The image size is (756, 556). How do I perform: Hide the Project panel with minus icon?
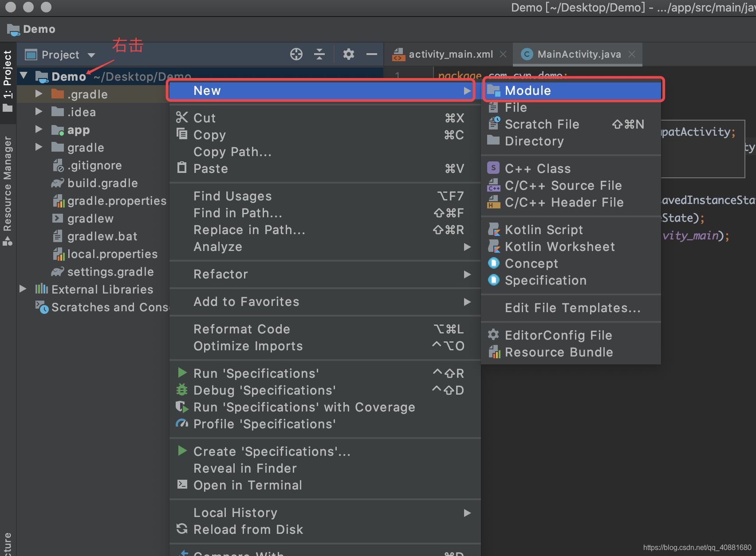coord(371,54)
